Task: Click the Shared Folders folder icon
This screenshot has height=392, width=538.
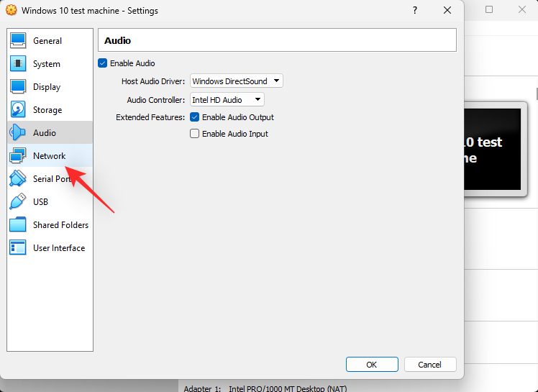Action: pyautogui.click(x=18, y=225)
